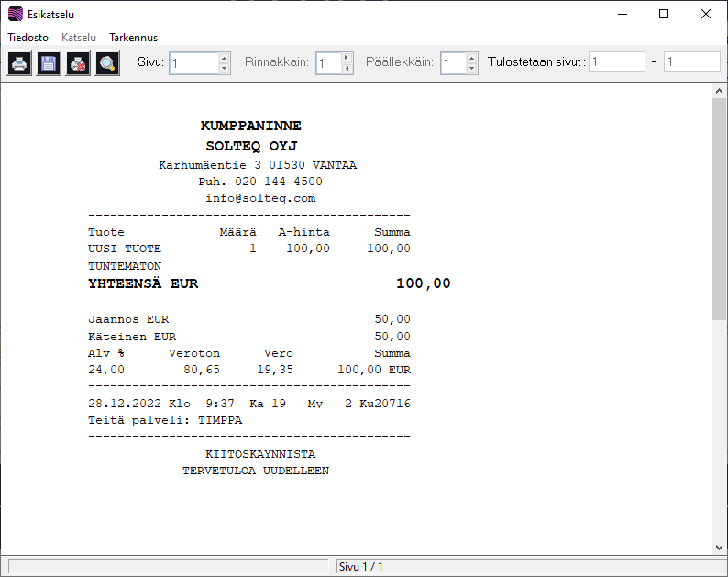Click the Esikatselu app icon in title bar

[15, 15]
